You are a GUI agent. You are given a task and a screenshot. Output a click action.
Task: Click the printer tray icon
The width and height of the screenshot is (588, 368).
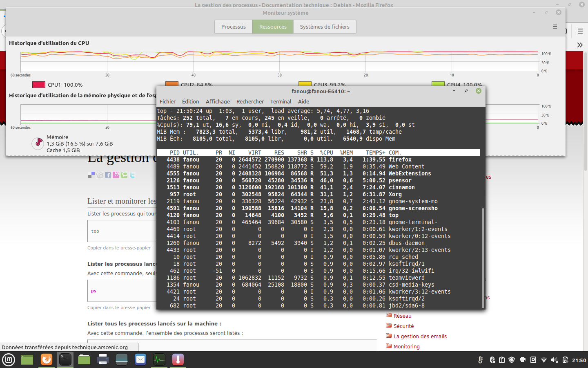(x=523, y=360)
